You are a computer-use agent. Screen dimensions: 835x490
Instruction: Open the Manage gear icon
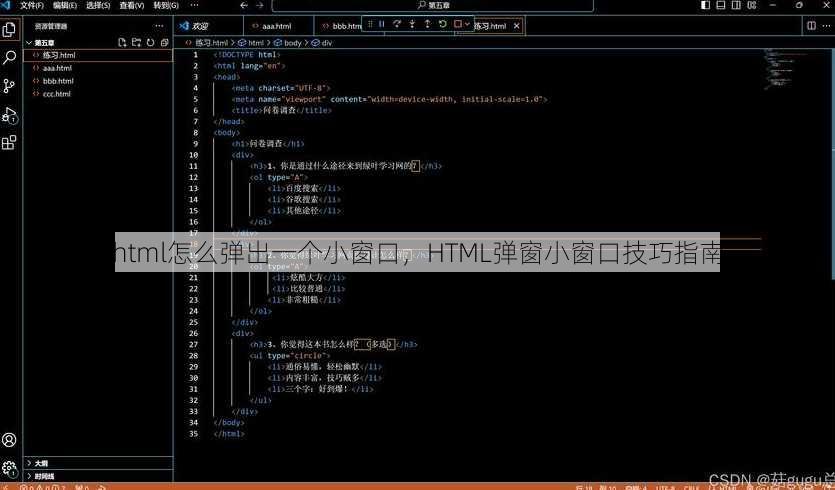coord(9,468)
